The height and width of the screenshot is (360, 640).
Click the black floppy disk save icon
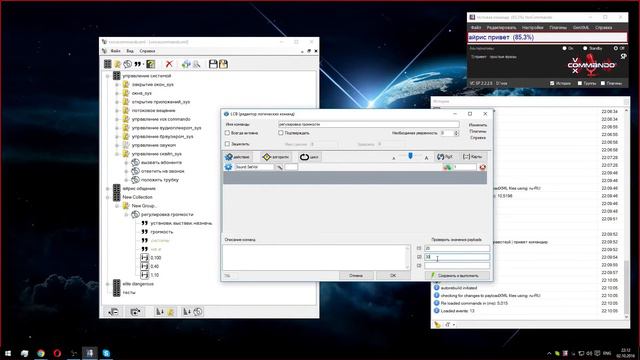point(213,64)
